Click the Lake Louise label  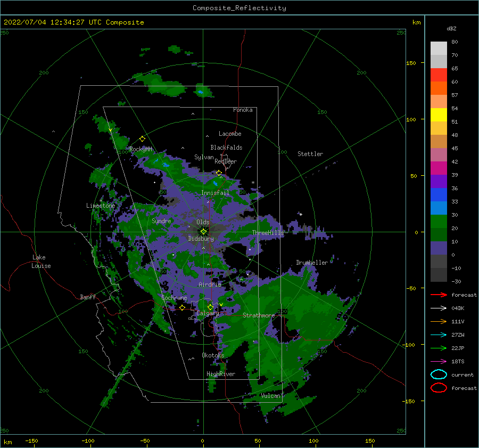[41, 262]
